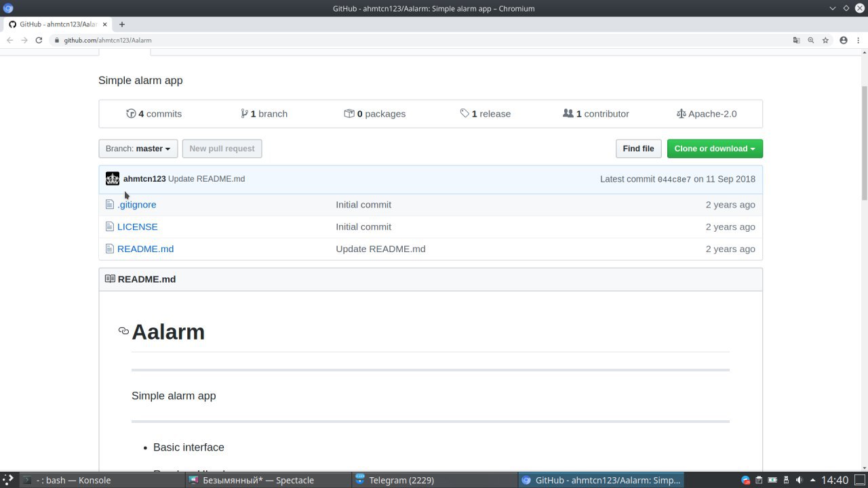Screen dimensions: 868x488
Task: Bookmark this page with the star icon
Action: tap(825, 40)
